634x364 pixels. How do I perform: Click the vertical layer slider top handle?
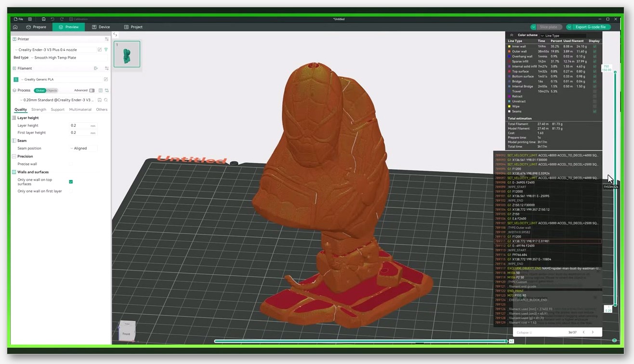click(x=615, y=72)
